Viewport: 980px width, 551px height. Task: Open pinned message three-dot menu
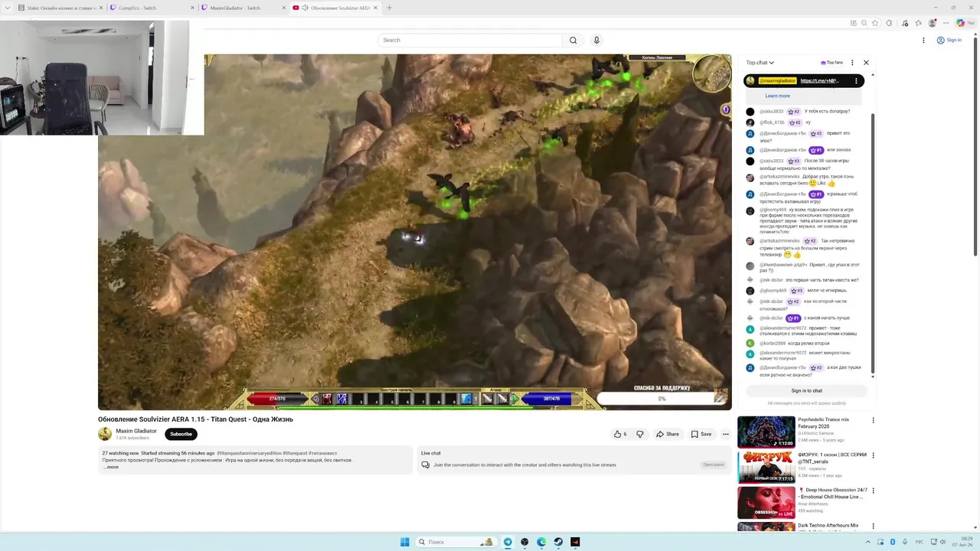coord(854,81)
